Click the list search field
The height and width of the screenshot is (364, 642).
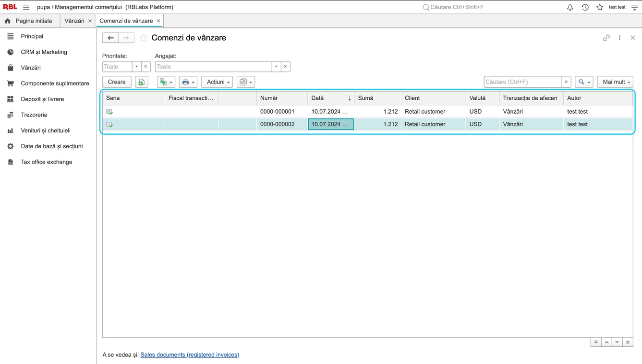522,82
